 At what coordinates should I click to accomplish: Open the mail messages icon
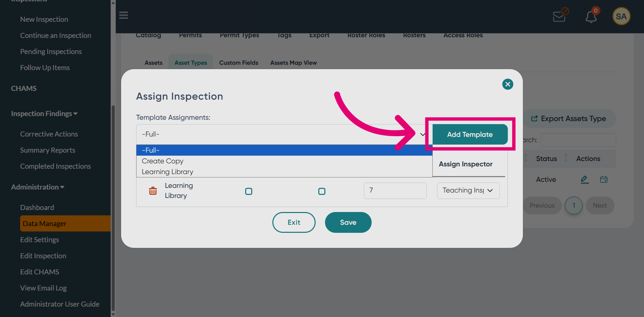point(560,15)
